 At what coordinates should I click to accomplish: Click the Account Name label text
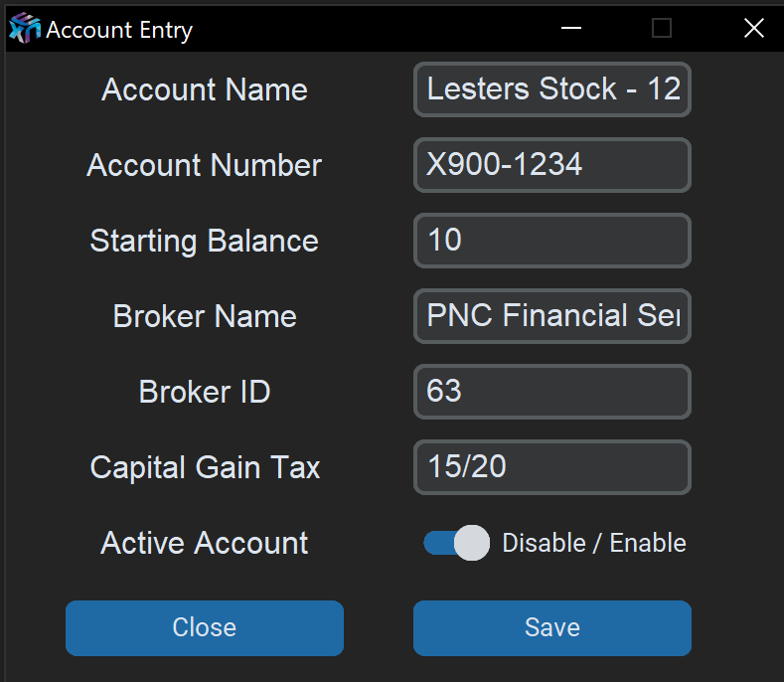point(205,89)
